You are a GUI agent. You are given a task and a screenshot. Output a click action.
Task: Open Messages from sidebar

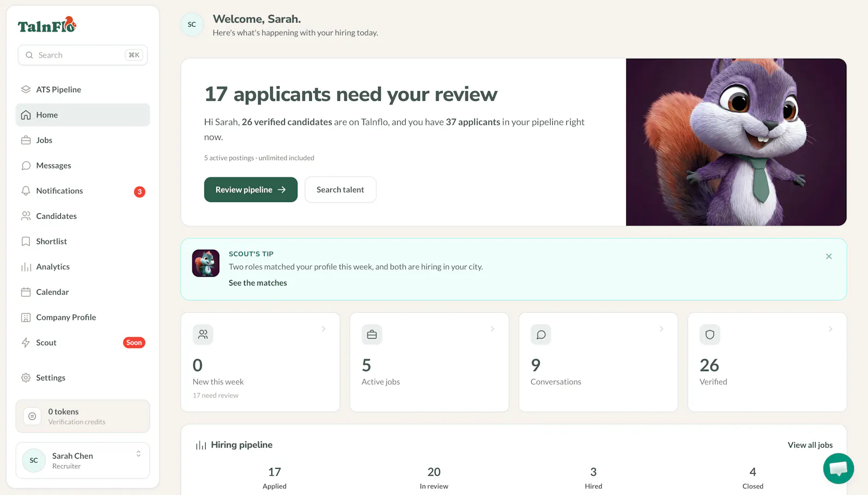click(x=82, y=166)
